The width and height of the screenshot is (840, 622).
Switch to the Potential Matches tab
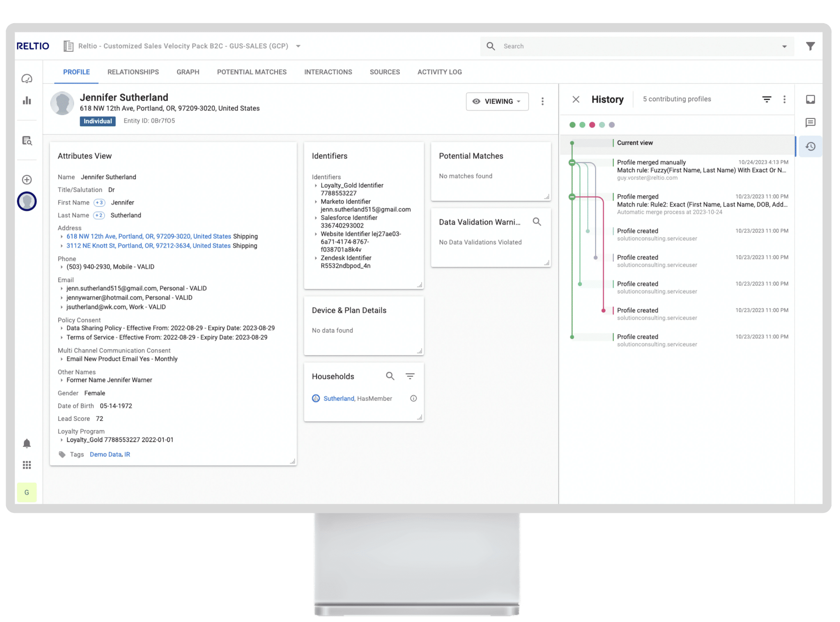252,72
